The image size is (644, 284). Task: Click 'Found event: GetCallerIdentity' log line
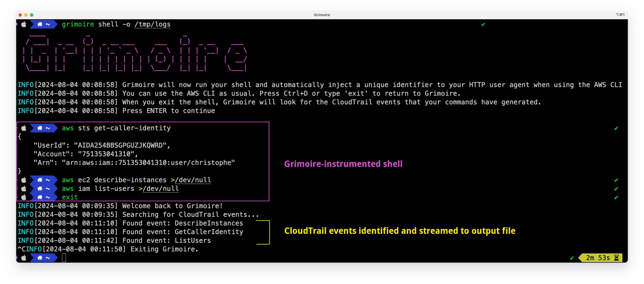point(131,232)
